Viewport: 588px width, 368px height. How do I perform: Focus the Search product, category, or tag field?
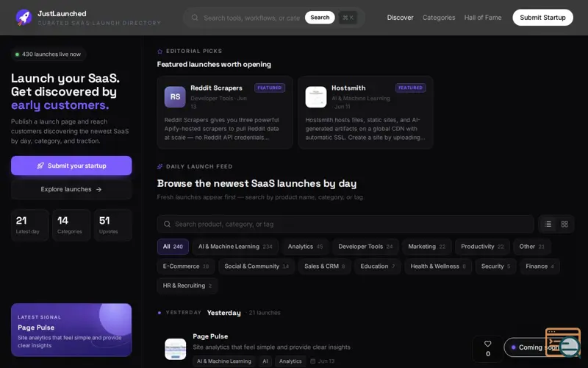[x=345, y=224]
